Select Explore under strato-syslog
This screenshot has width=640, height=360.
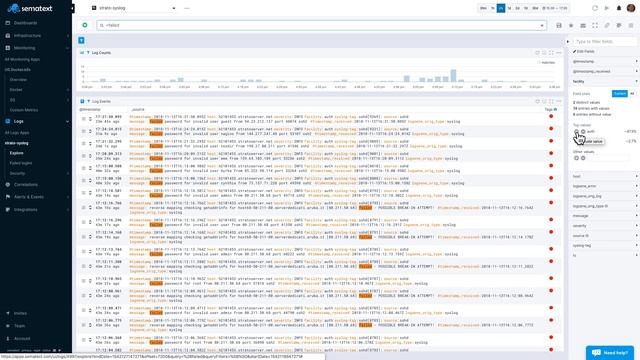(x=17, y=153)
